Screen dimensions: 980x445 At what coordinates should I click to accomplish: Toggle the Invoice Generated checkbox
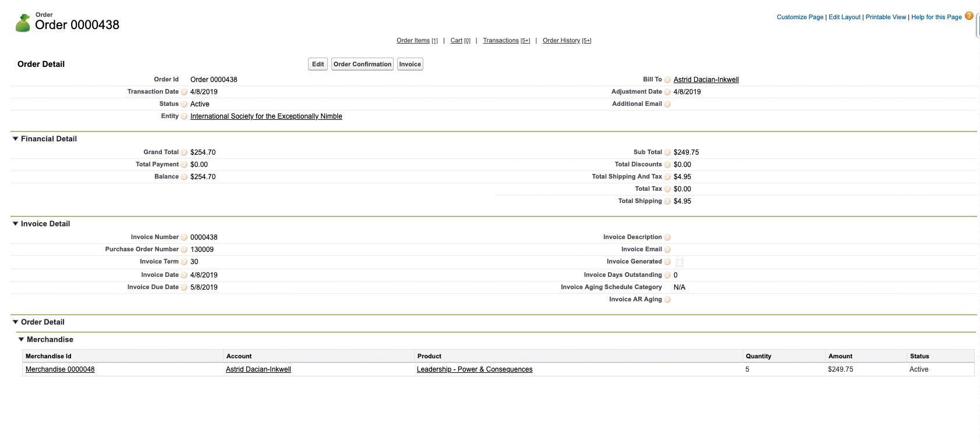pyautogui.click(x=679, y=263)
